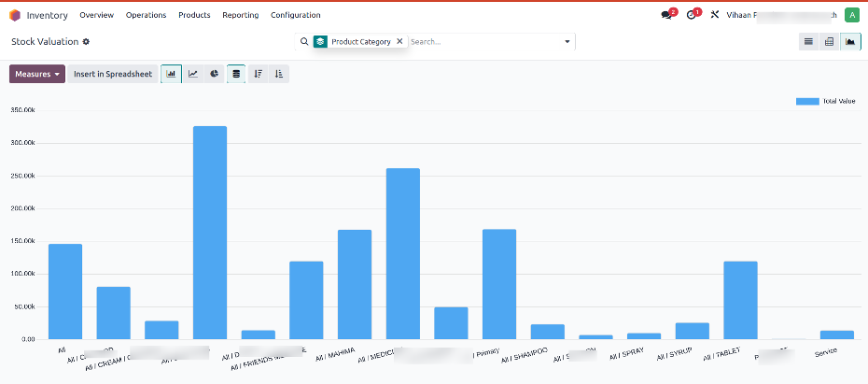Click the Inventory app title
Viewport: 868px width, 384px height.
click(x=47, y=16)
